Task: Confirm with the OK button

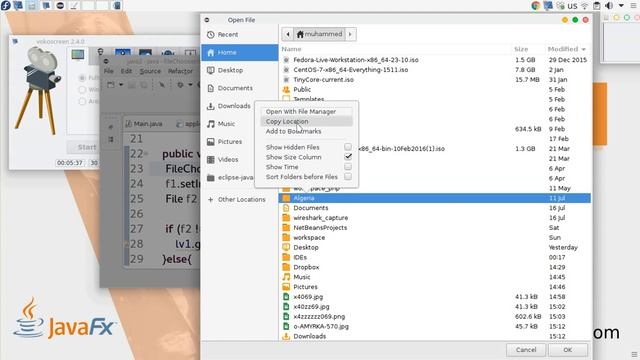Action: pyautogui.click(x=568, y=350)
